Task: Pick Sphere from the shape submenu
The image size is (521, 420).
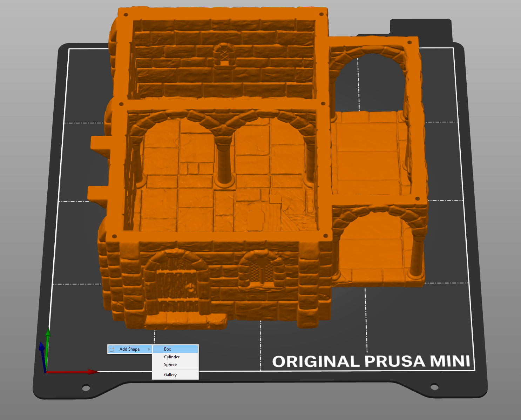Action: click(x=175, y=365)
